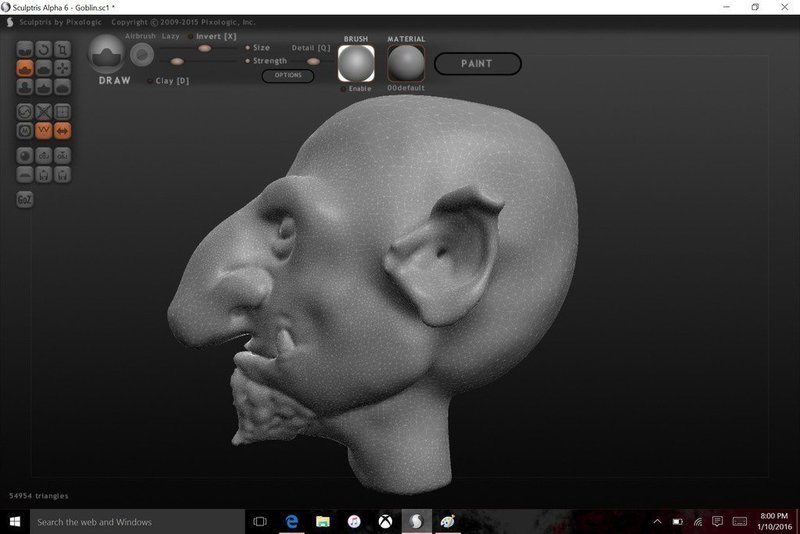Create a New Plane
800x534 pixels.
(25, 174)
